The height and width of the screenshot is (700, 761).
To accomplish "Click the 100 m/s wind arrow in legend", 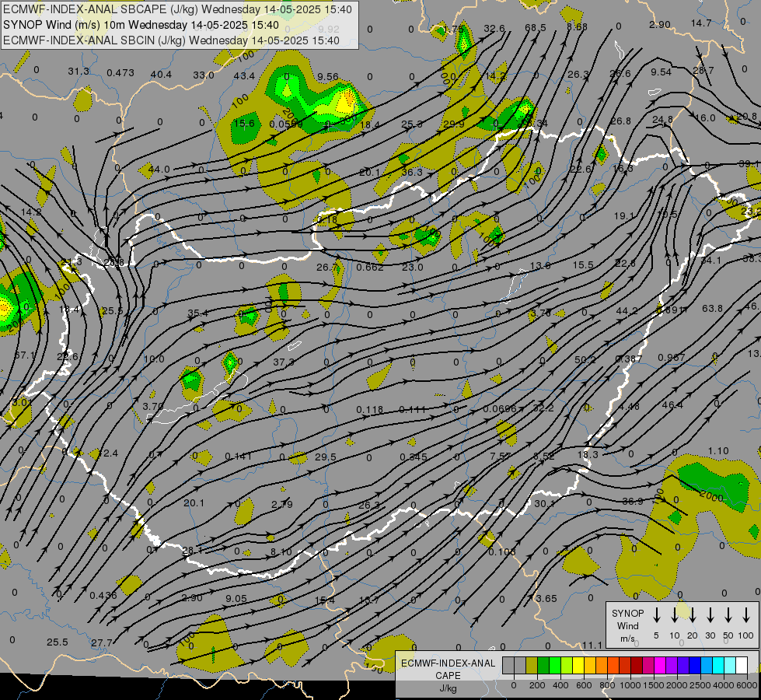I will point(746,615).
